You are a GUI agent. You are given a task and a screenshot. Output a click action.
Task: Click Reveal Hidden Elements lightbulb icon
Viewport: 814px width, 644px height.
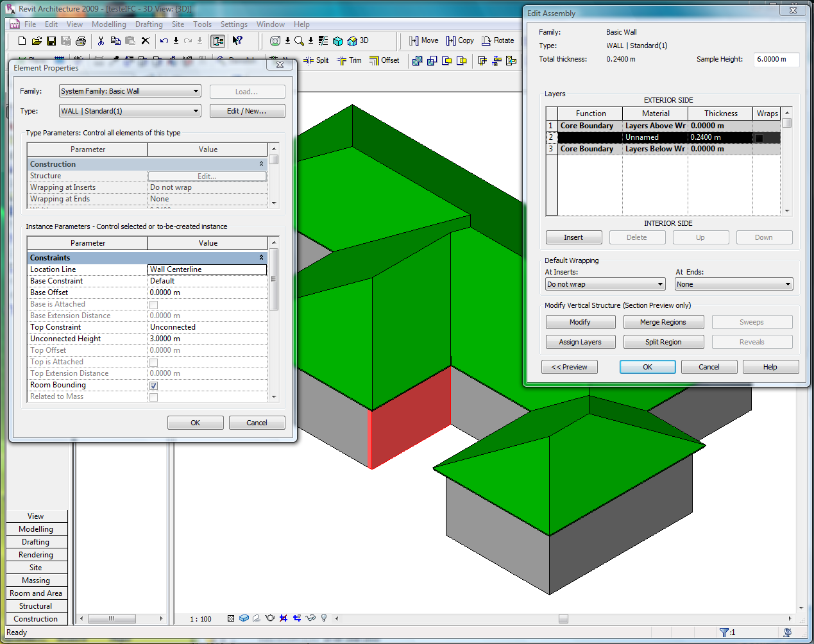pos(324,618)
